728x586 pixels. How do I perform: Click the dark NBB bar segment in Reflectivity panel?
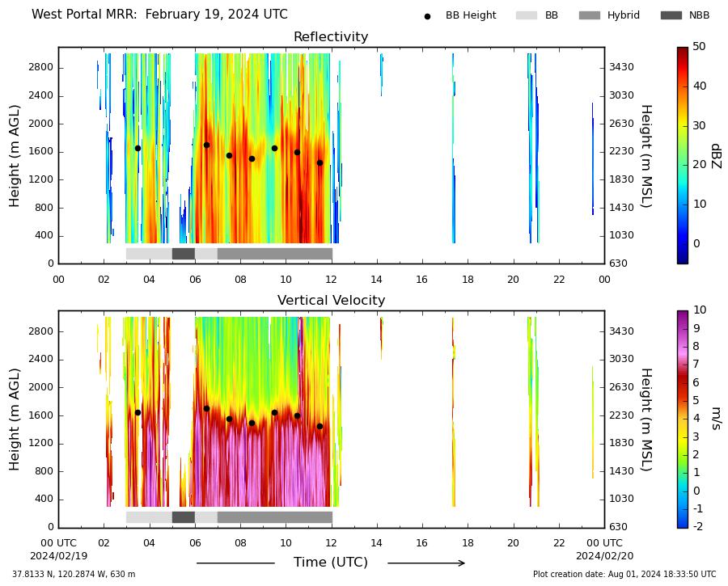[x=184, y=254]
